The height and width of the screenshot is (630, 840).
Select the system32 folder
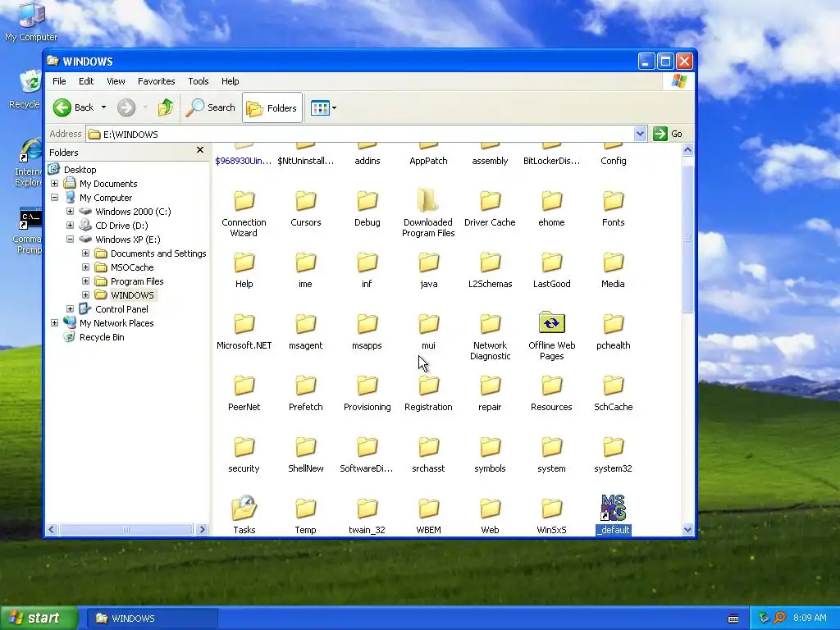click(x=614, y=455)
